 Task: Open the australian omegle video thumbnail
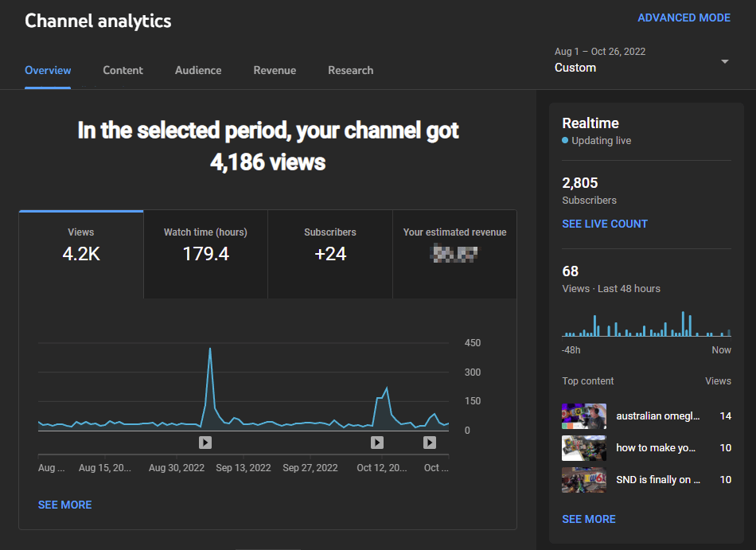pyautogui.click(x=584, y=416)
